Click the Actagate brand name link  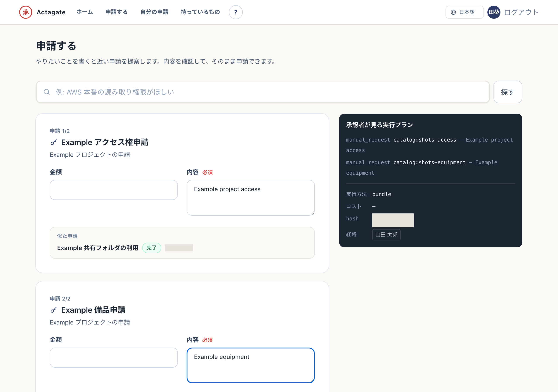click(x=51, y=12)
